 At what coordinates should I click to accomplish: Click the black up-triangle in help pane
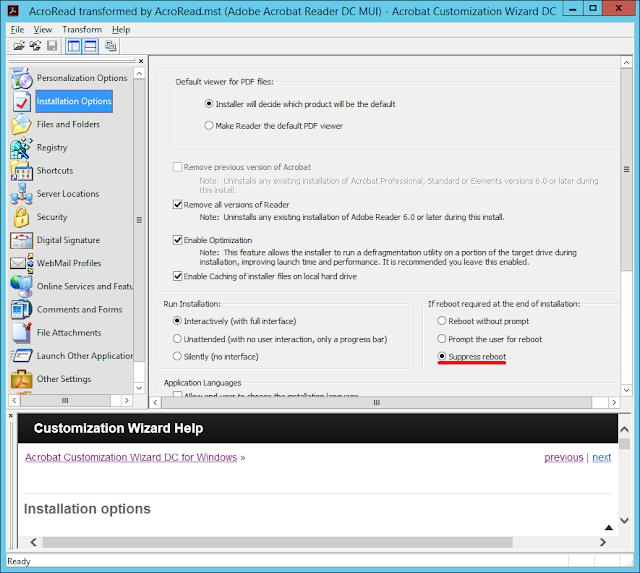point(609,527)
